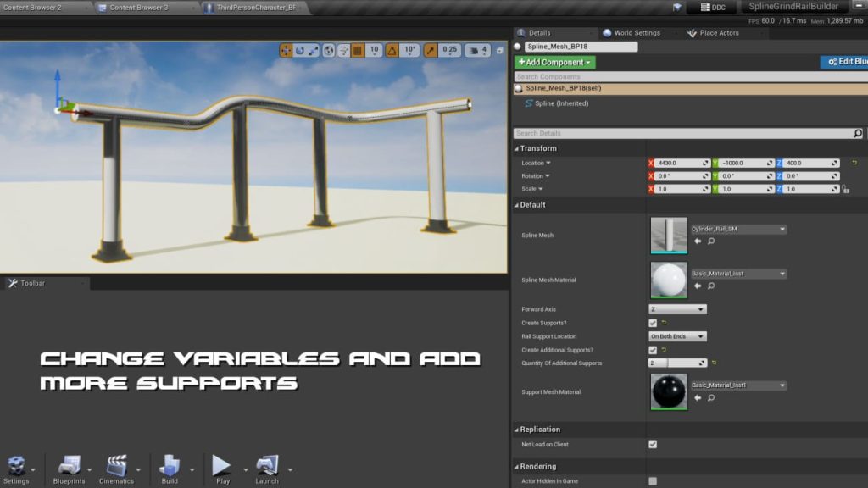The height and width of the screenshot is (488, 868).
Task: Disable Create Additional Supports checkbox
Action: pyautogui.click(x=653, y=350)
